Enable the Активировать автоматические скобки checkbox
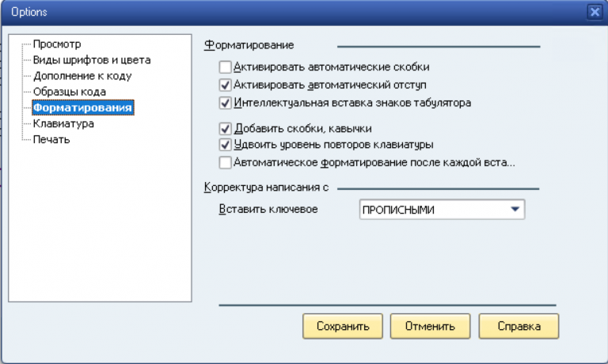This screenshot has width=608, height=364. [x=226, y=67]
